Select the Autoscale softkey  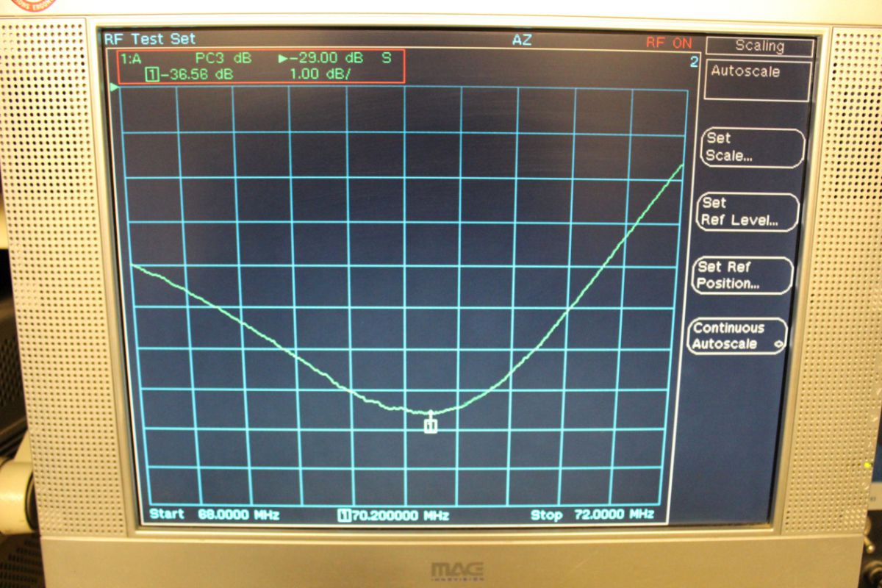point(757,79)
